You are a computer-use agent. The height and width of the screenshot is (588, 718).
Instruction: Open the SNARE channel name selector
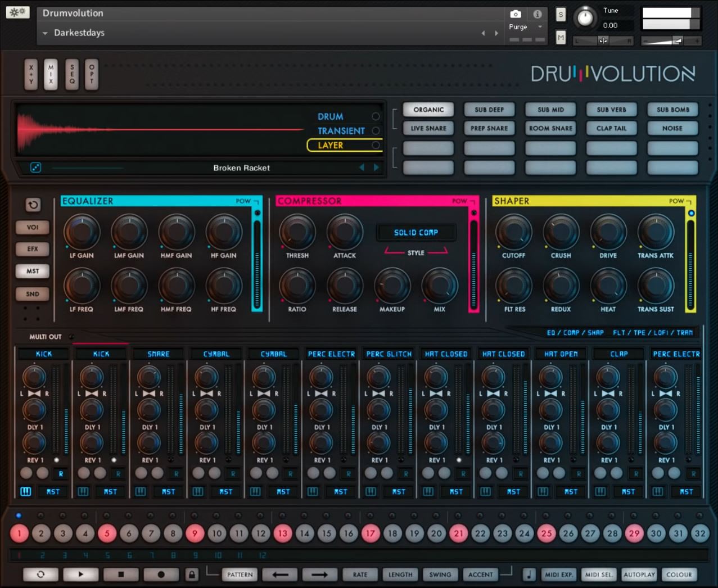pos(159,354)
